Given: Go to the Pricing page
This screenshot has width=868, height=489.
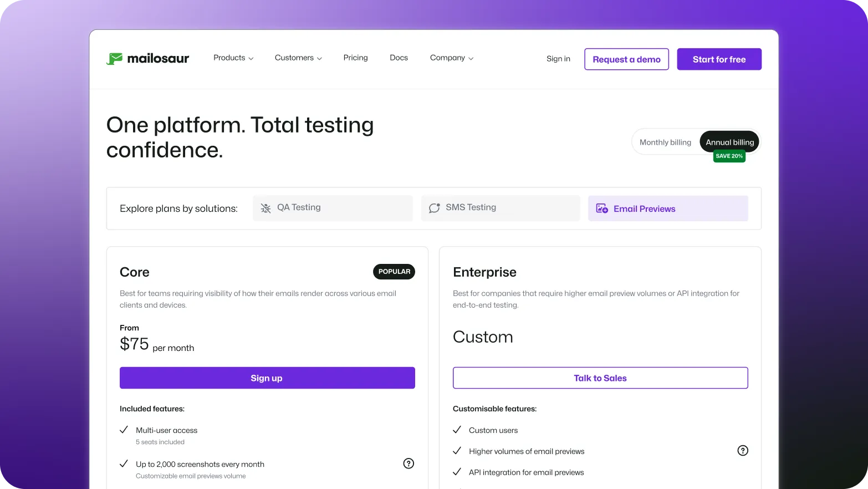Looking at the screenshot, I should click(x=355, y=58).
